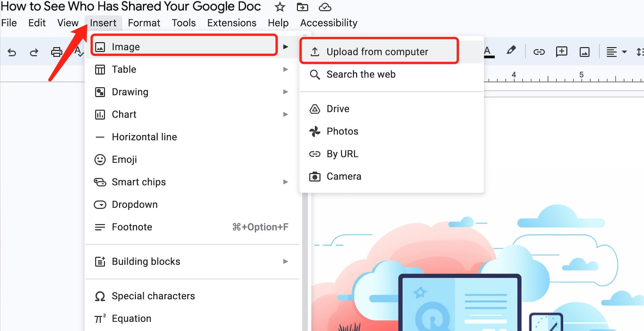Screen dimensions: 644x331
Task: Check the cloud save status icon
Action: coord(325,7)
